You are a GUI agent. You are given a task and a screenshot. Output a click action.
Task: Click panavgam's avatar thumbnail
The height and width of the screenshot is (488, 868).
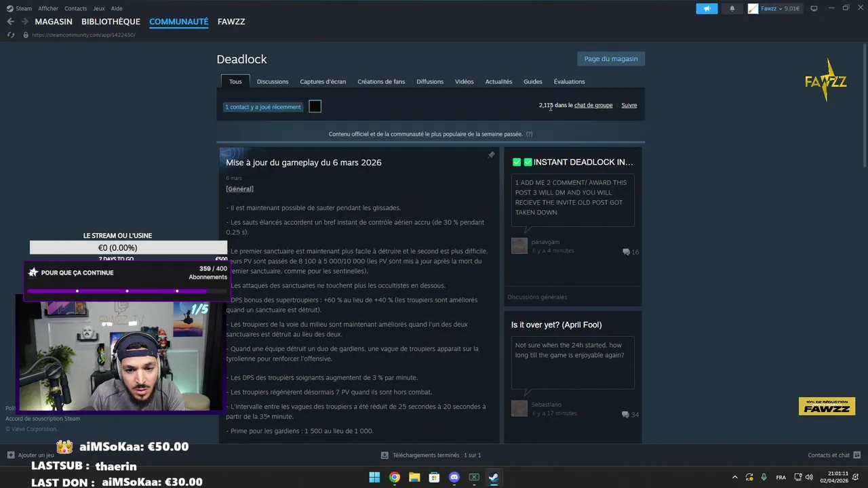pos(519,246)
